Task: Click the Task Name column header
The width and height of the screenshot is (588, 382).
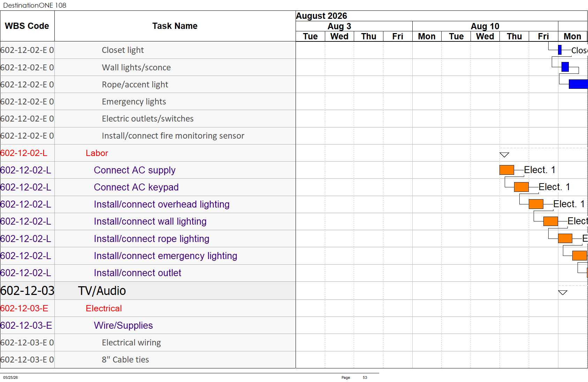Action: click(175, 26)
